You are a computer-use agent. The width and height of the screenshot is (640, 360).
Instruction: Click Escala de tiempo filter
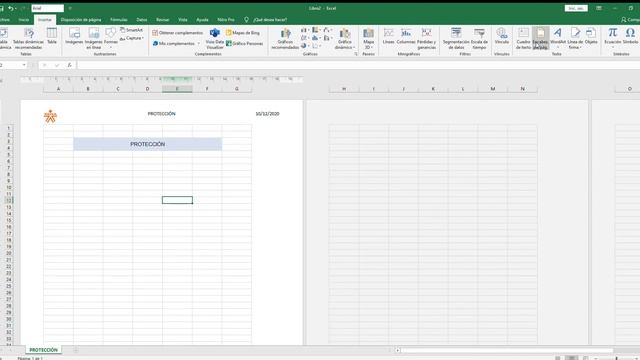(479, 38)
